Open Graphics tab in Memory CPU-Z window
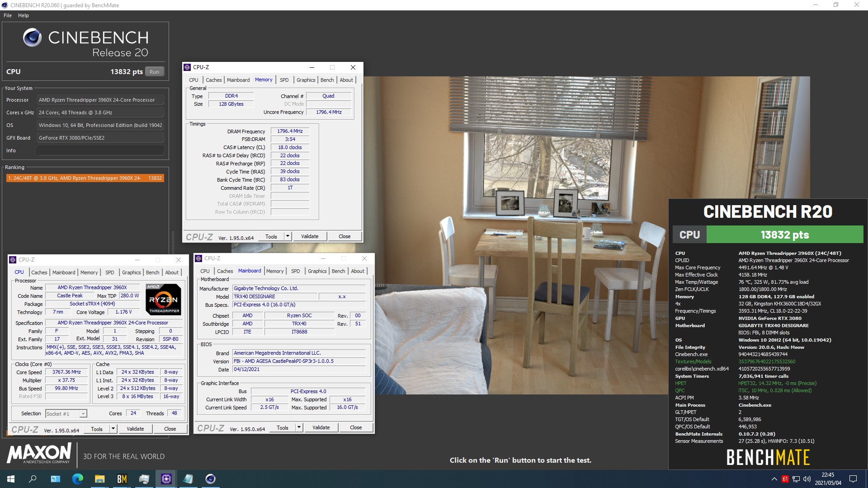This screenshot has height=488, width=868. coord(306,80)
